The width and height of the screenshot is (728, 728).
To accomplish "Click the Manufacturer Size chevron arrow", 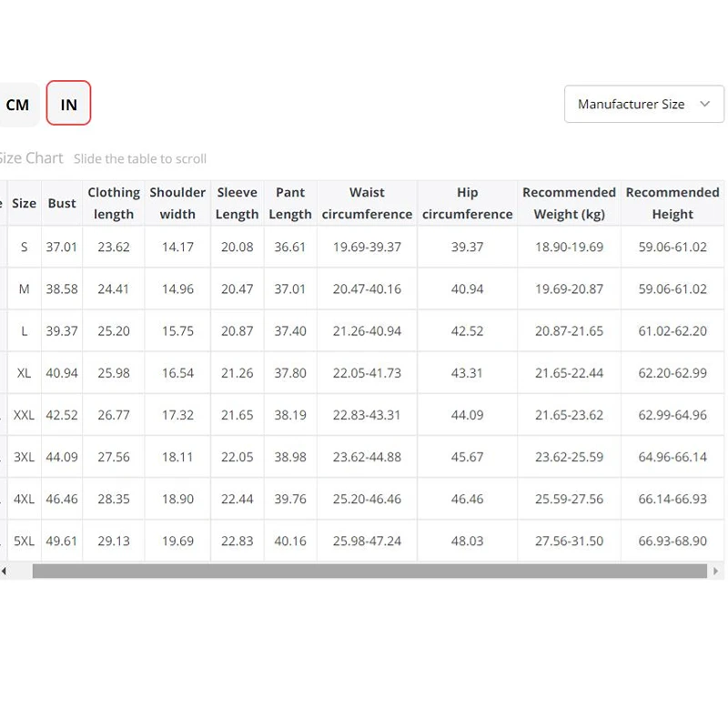I will point(704,104).
